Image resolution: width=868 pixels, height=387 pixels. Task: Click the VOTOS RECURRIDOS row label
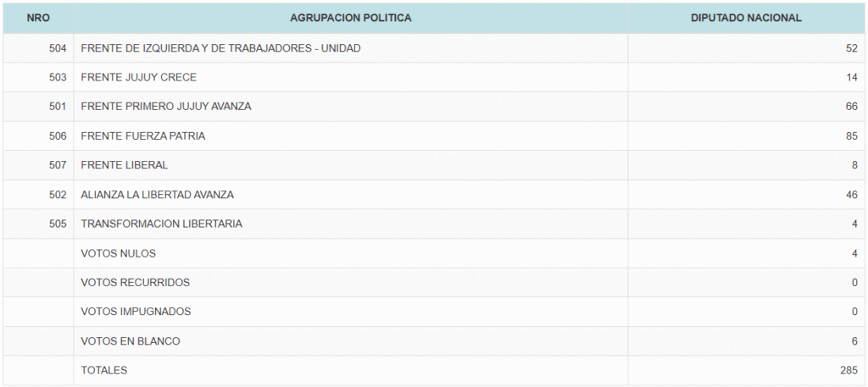coord(135,282)
